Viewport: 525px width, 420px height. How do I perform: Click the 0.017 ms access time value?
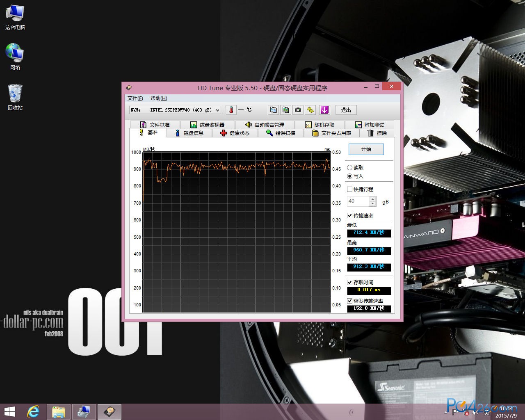[x=369, y=290]
